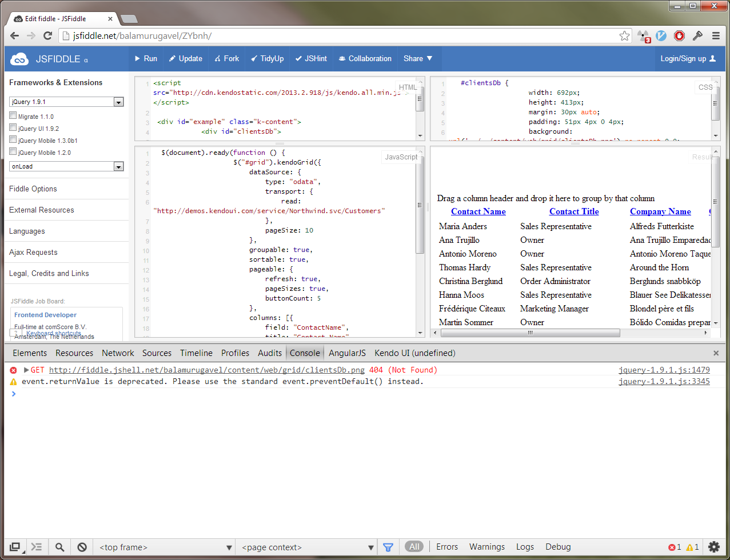This screenshot has width=730, height=560.
Task: Enable jQuery UI 1.9.2 checkbox
Action: pos(13,128)
